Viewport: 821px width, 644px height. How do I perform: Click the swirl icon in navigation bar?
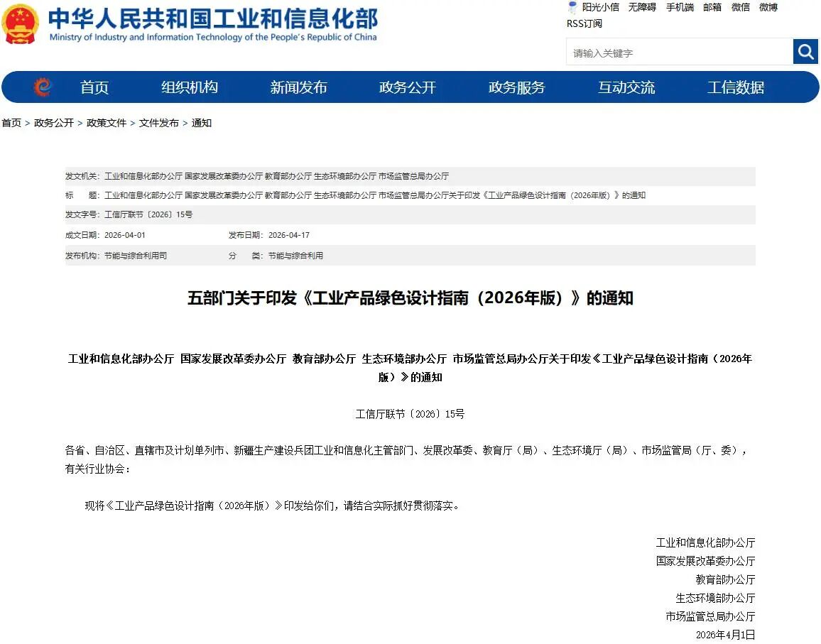43,87
